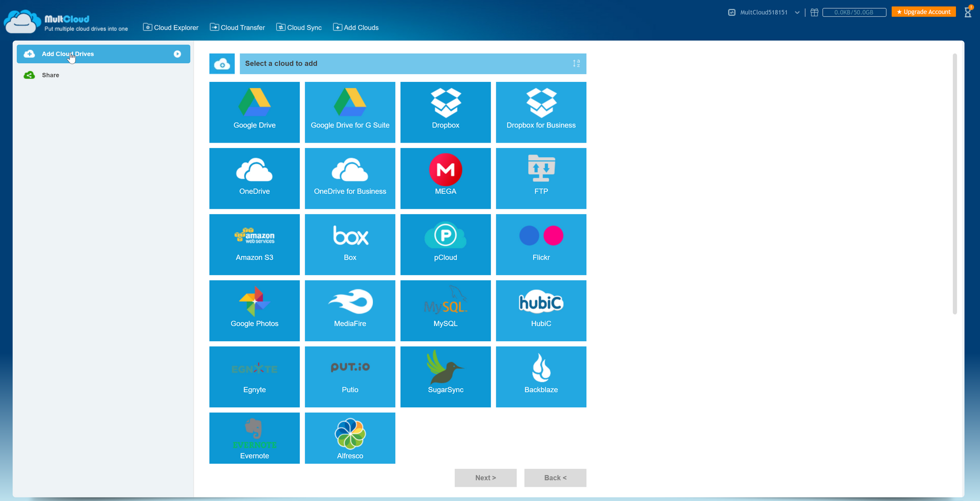980x501 pixels.
Task: Switch to the Cloud Transfer tab
Action: point(237,27)
